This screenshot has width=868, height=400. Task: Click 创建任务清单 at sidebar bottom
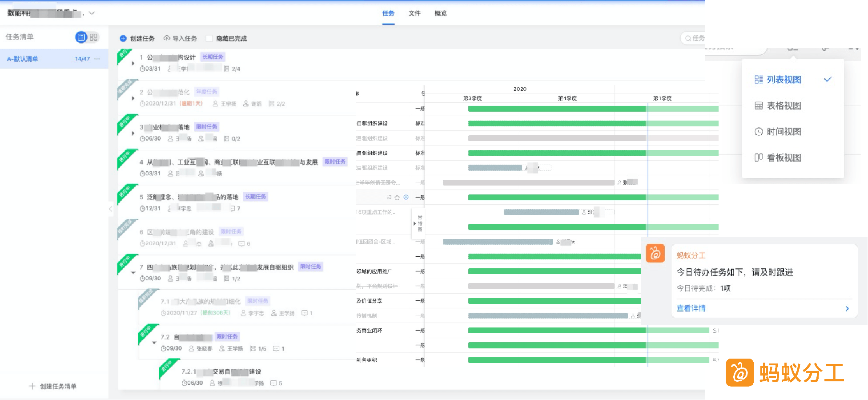click(x=58, y=386)
